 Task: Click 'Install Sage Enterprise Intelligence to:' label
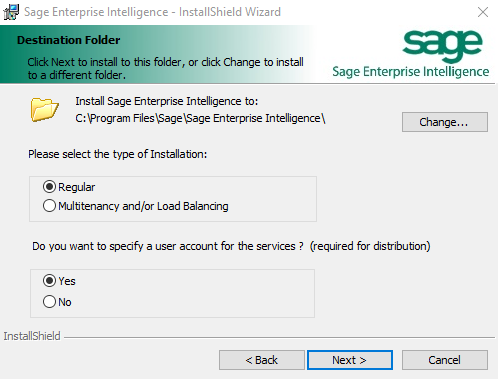[166, 101]
